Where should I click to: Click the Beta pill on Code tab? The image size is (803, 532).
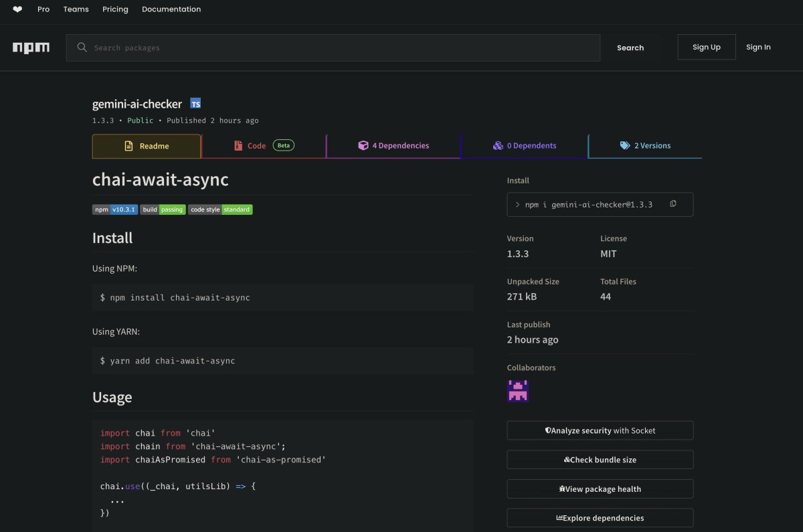[284, 145]
